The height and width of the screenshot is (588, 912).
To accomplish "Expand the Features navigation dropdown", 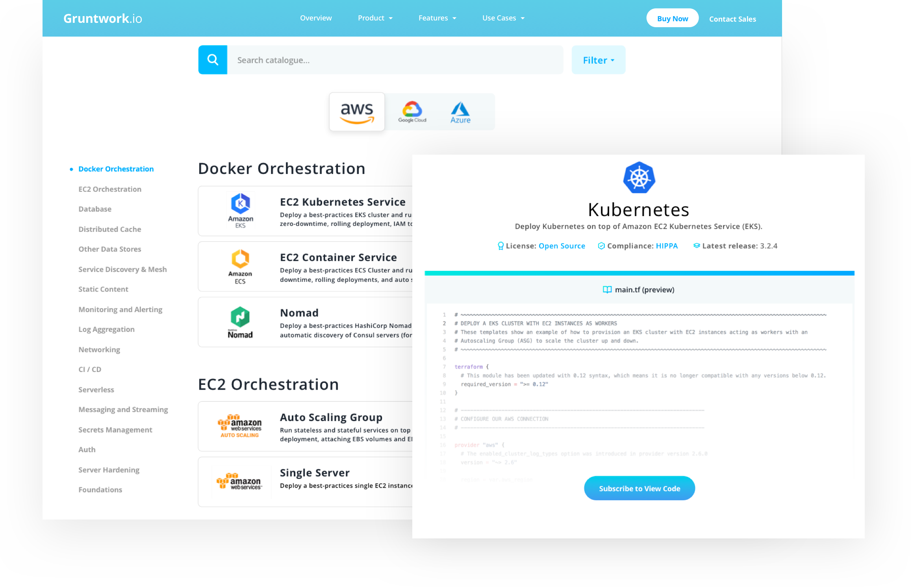I will coord(436,18).
